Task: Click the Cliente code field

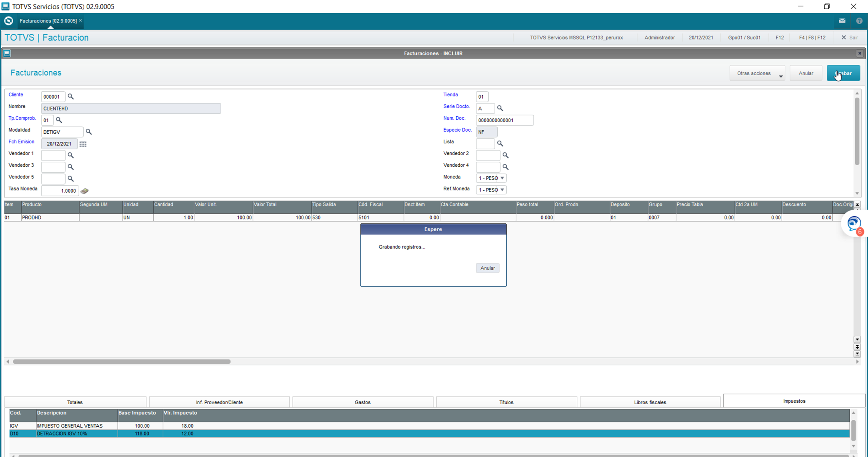Action: [53, 97]
